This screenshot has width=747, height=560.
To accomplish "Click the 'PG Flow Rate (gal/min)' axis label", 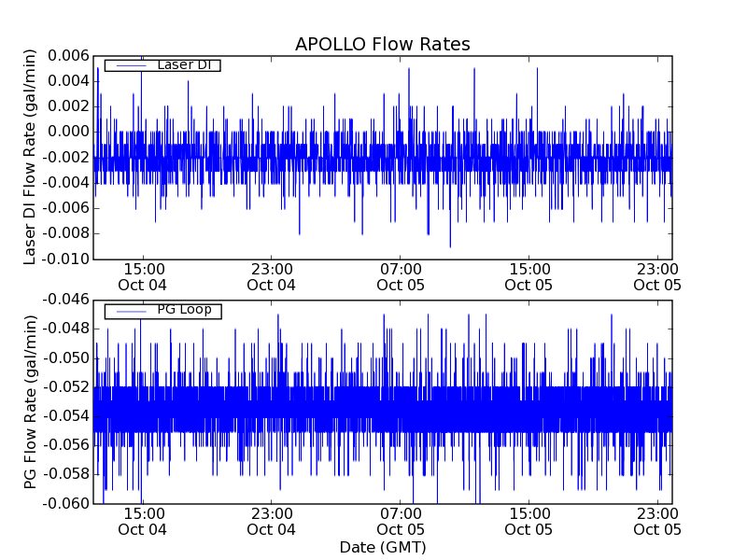I will point(30,401).
